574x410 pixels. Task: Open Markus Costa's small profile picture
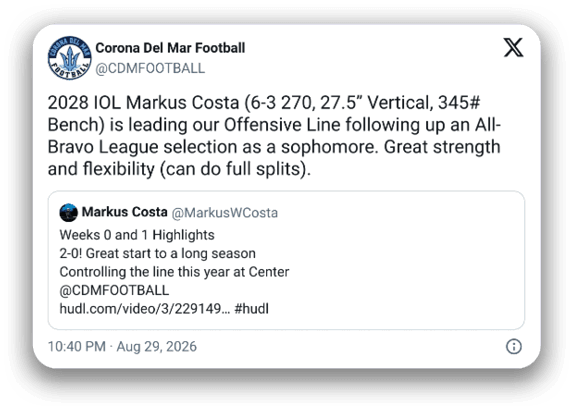click(x=68, y=213)
